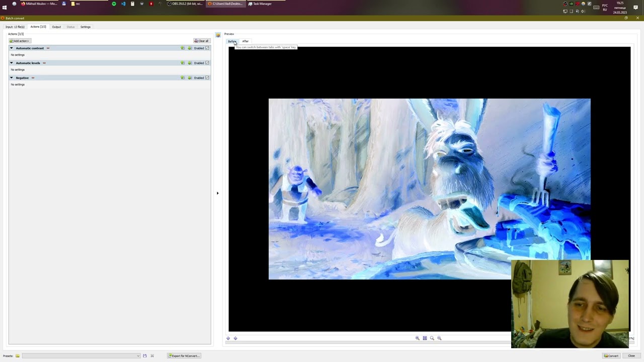Move Automatic levels action down

click(x=190, y=63)
